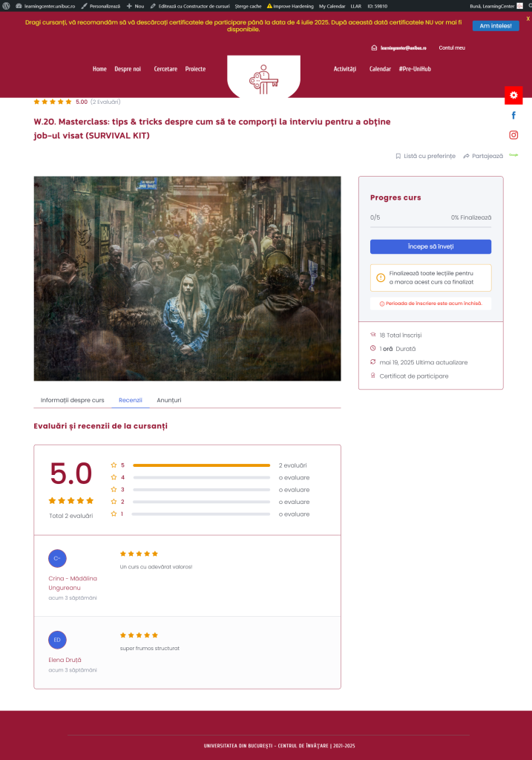Open the red settings gear widget

point(513,95)
